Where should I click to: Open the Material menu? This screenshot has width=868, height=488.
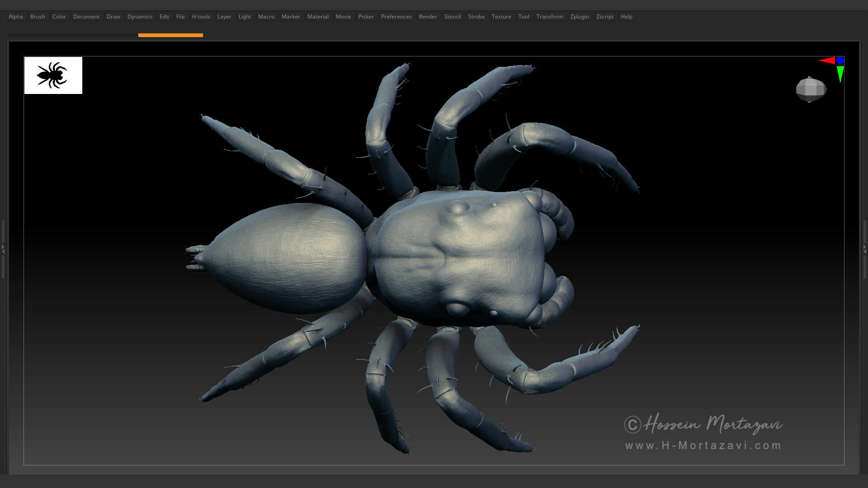[x=318, y=16]
